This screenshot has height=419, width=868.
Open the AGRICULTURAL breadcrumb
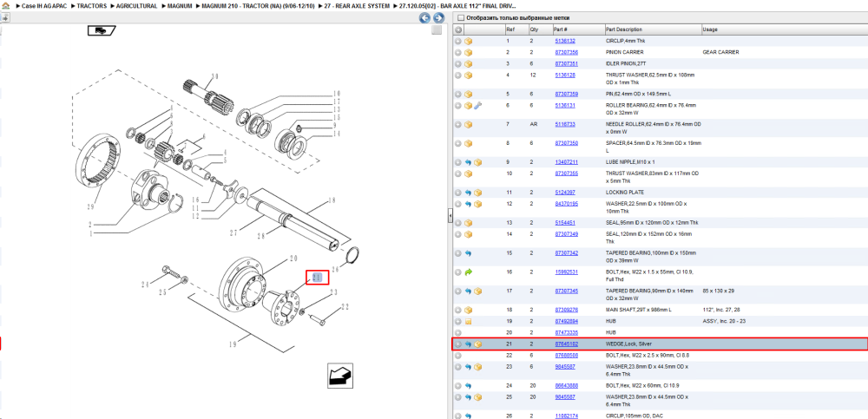137,5
